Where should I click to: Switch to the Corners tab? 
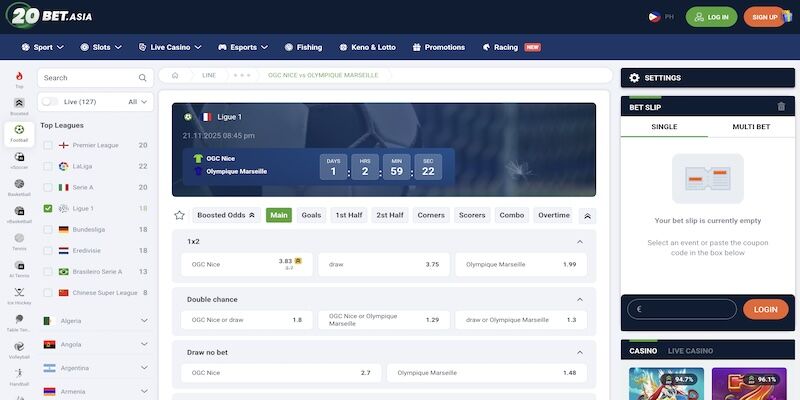coord(431,215)
